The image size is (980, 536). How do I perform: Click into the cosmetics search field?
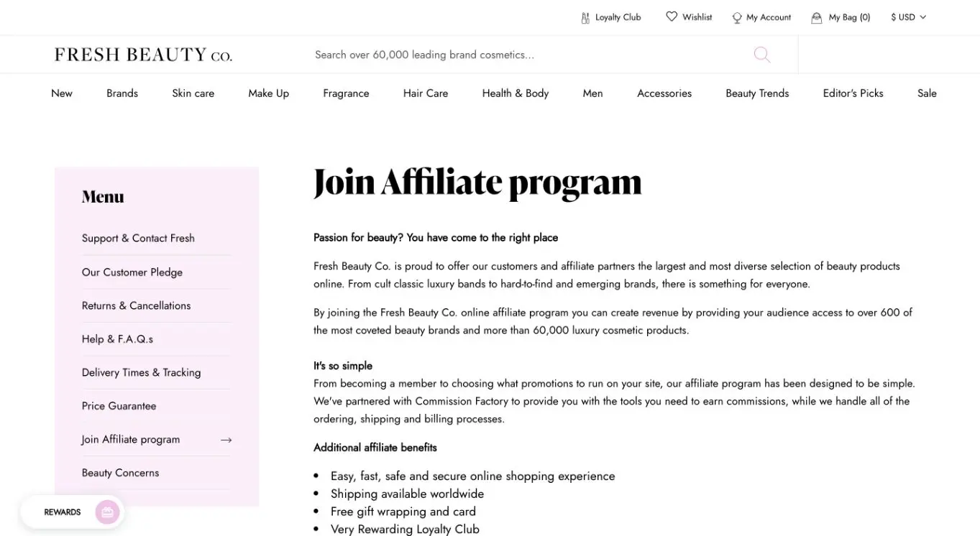[x=532, y=55]
